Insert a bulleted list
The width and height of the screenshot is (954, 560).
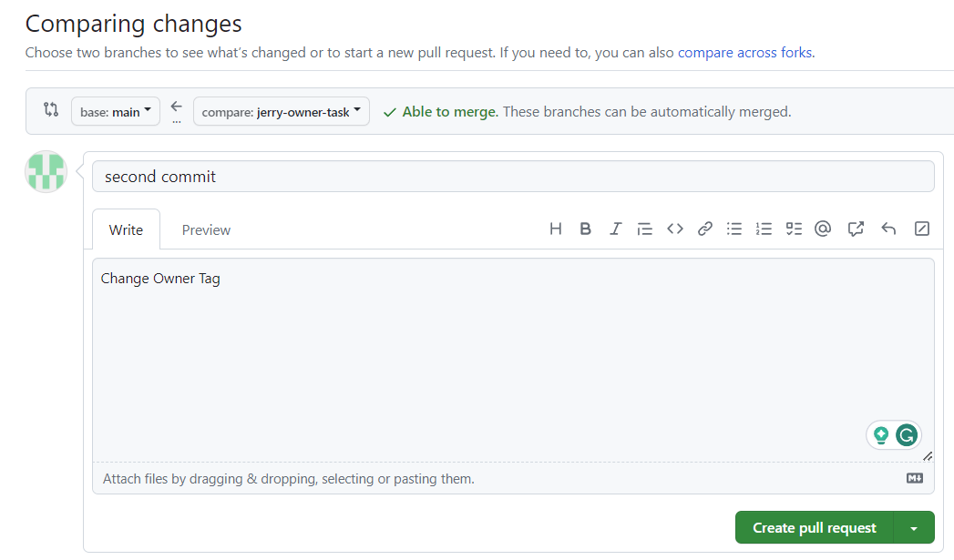click(734, 229)
